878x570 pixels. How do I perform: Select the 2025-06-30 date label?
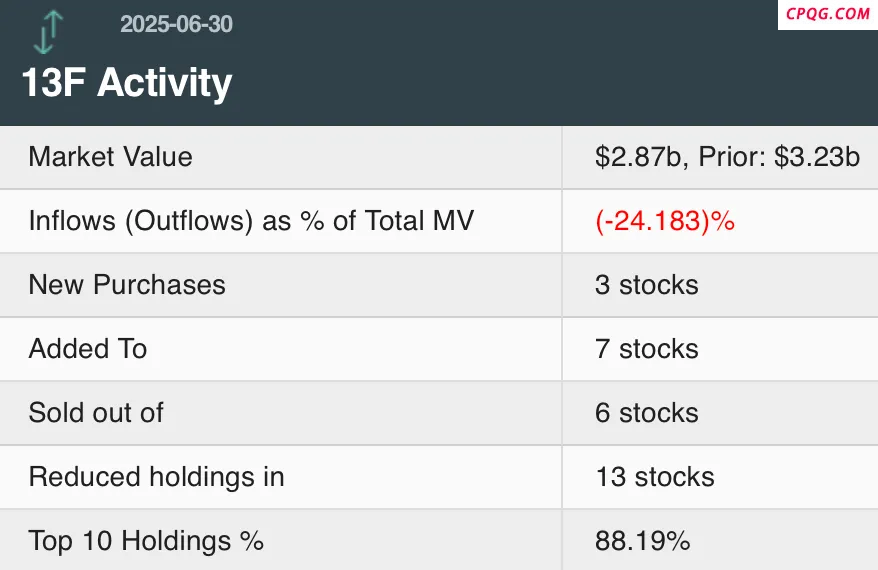point(176,24)
